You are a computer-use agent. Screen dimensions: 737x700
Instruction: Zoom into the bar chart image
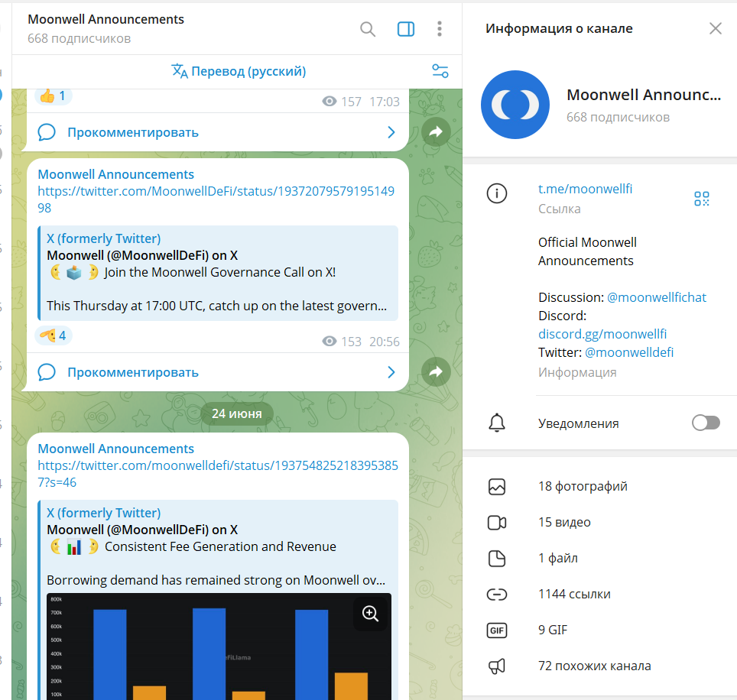(x=370, y=613)
